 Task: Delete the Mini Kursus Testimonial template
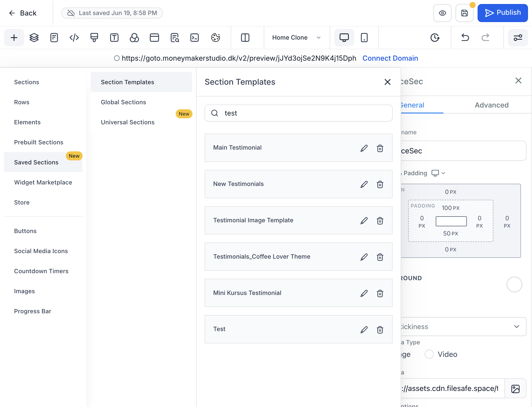click(380, 293)
